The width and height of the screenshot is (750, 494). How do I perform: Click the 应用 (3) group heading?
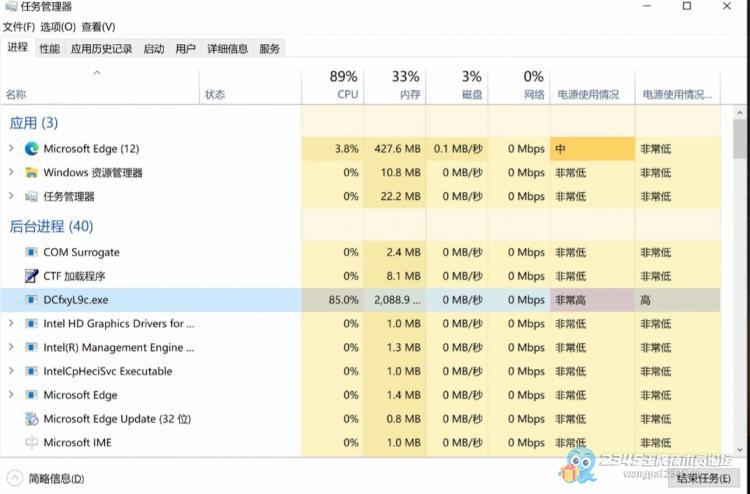pyautogui.click(x=33, y=123)
